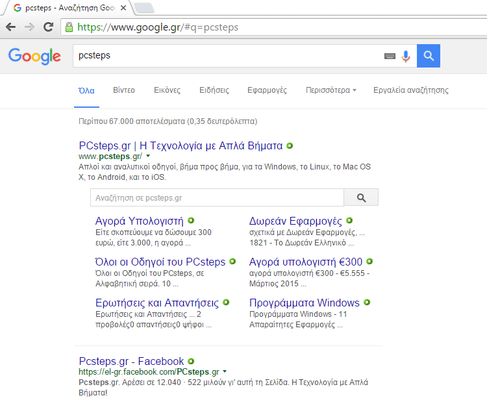The image size is (487, 400).
Task: Open the on-screen keyboard icon
Action: point(390,56)
